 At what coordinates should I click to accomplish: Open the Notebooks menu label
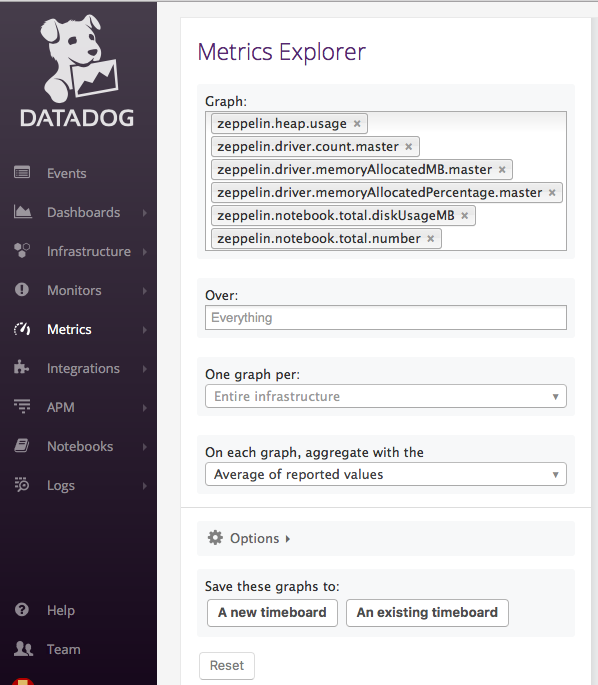click(80, 446)
